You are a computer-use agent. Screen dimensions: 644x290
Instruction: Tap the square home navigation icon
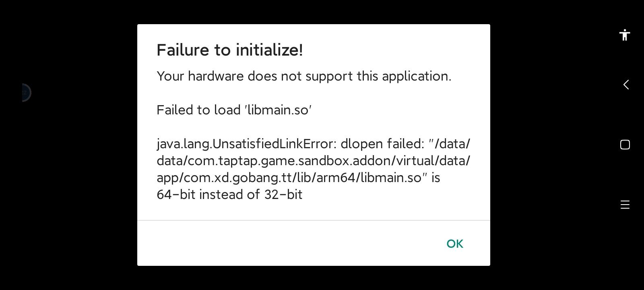[x=625, y=145]
